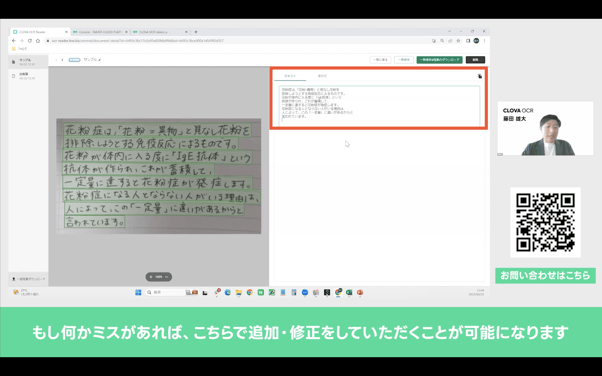Select the handwritten line starting 一定量に達すると

click(x=158, y=182)
